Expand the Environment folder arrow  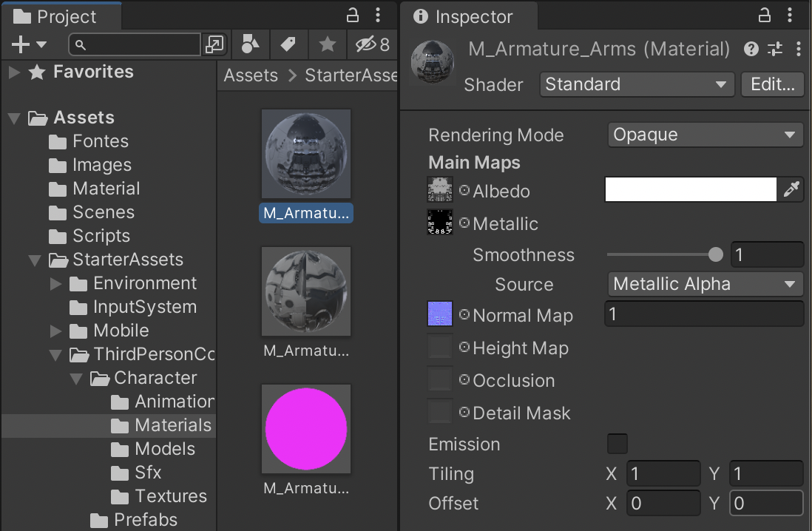(x=56, y=283)
